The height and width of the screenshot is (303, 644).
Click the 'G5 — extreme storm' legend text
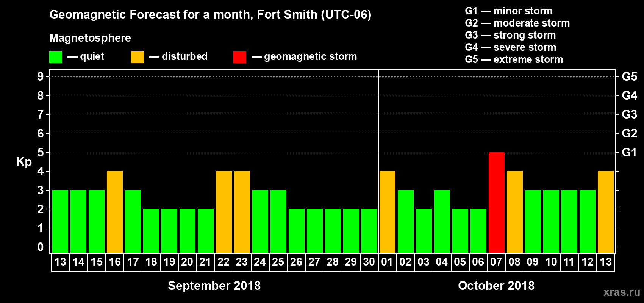coord(514,59)
